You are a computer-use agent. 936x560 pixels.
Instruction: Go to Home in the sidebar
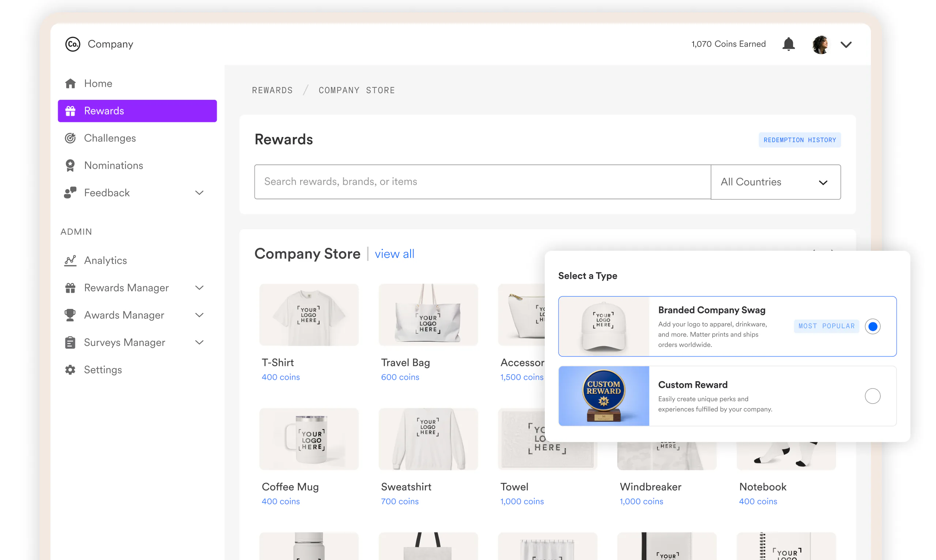coord(137,83)
